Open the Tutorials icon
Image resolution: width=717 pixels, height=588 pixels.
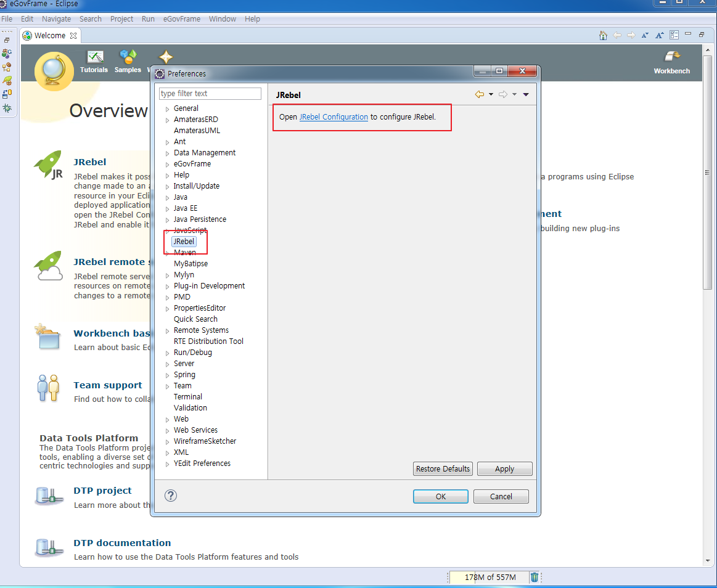click(x=95, y=57)
